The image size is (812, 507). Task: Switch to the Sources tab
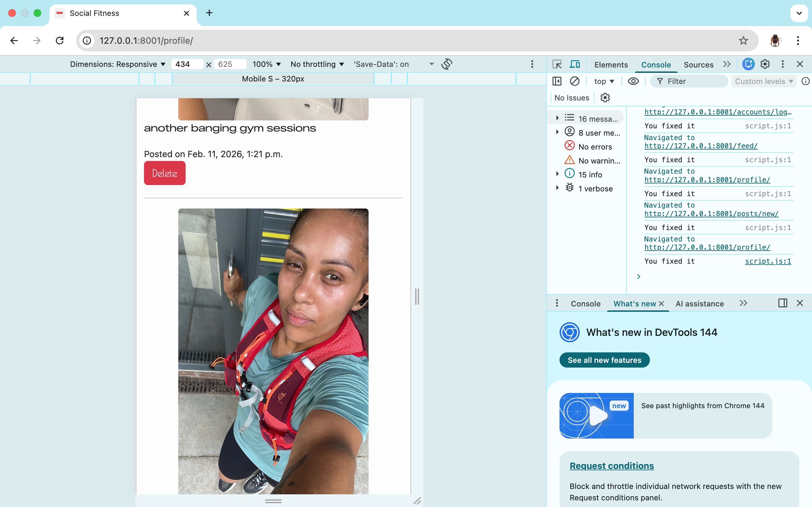point(698,64)
